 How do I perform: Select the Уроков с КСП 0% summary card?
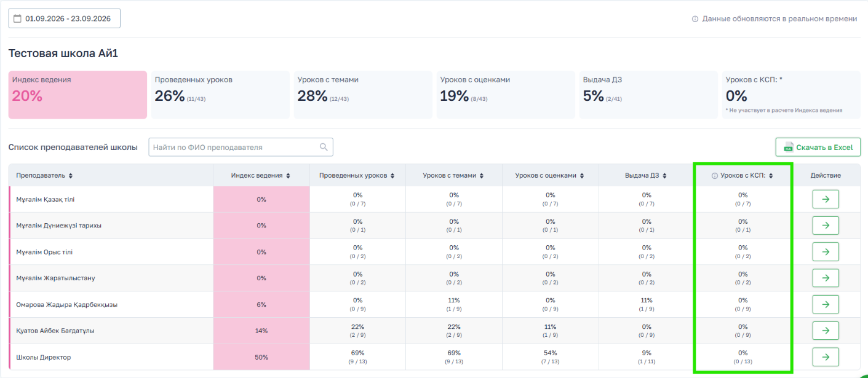tap(791, 95)
